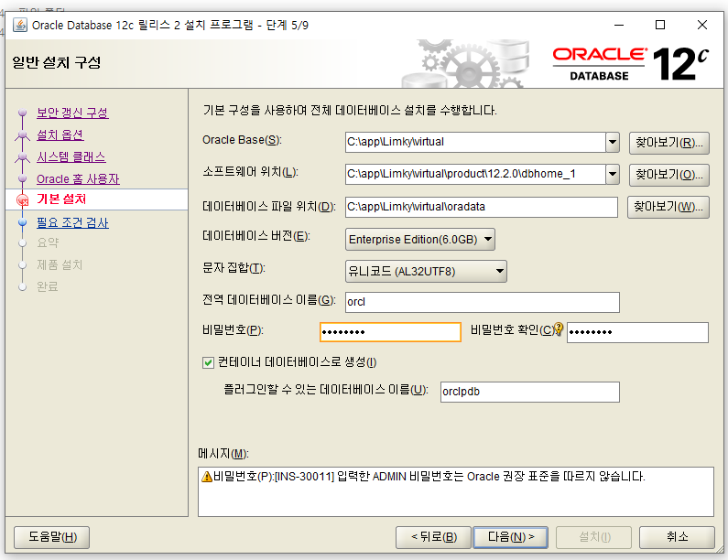Maximize the installer window
This screenshot has width=728, height=560.
660,25
